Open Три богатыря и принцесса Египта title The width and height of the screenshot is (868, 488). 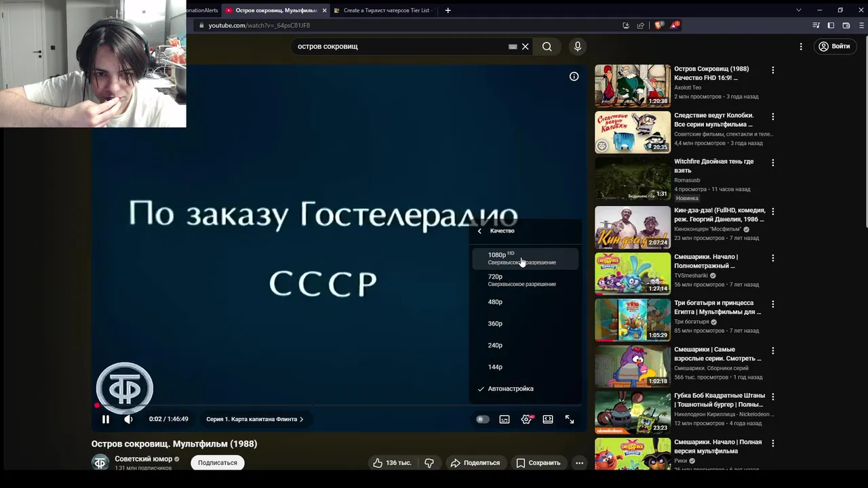tap(717, 308)
